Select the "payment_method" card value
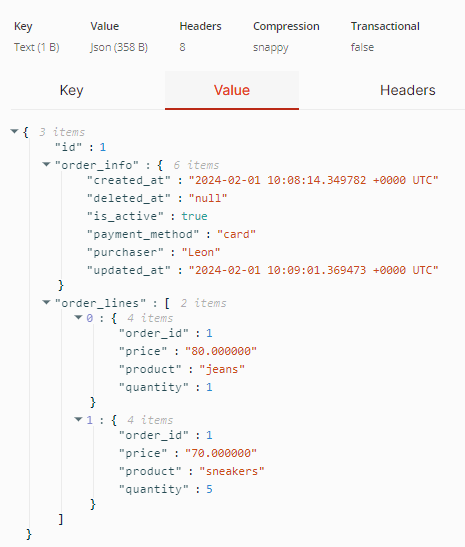This screenshot has height=547, width=465. pos(236,234)
